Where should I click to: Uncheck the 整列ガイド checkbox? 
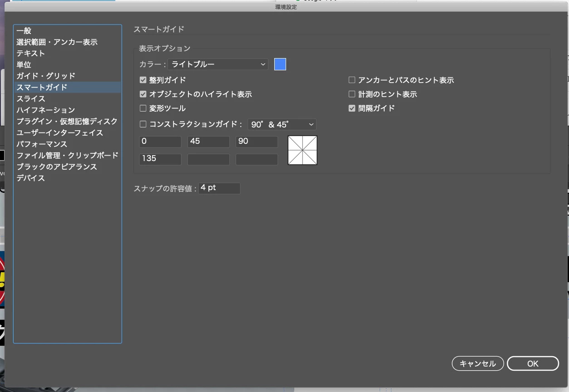(x=143, y=80)
